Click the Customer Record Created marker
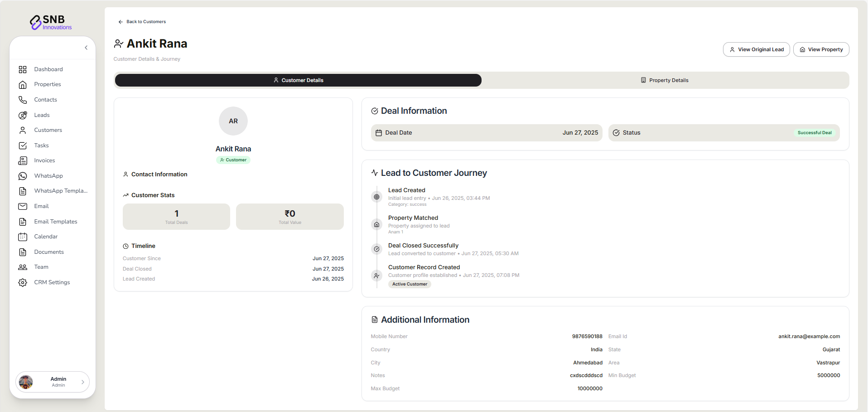868x412 pixels. coord(376,275)
